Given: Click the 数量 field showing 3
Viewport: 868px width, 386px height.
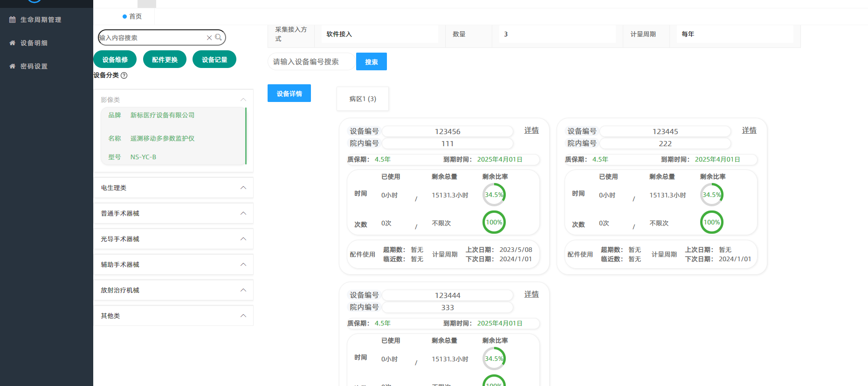Looking at the screenshot, I should tap(557, 34).
